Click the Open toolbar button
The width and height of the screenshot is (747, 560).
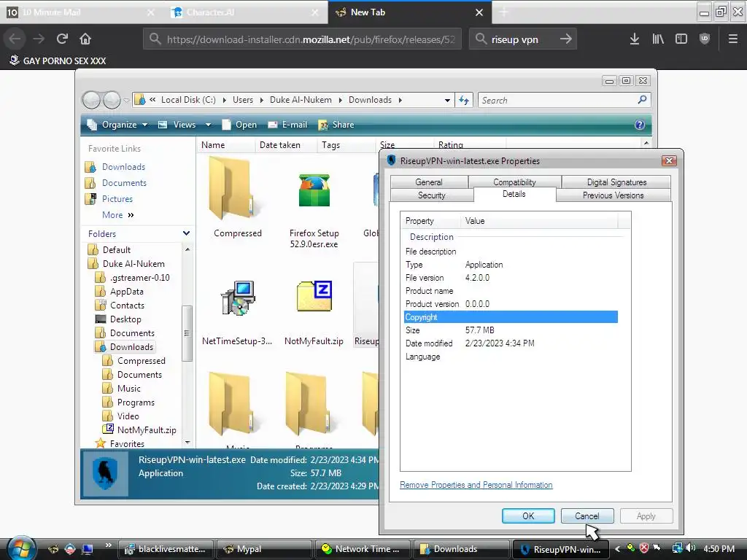(239, 125)
